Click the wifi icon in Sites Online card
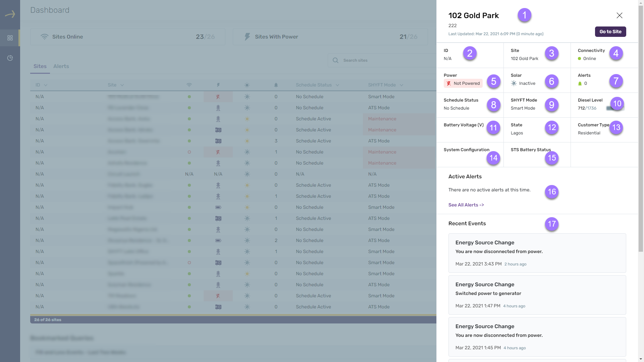Viewport: 644px width, 362px height. 44,37
